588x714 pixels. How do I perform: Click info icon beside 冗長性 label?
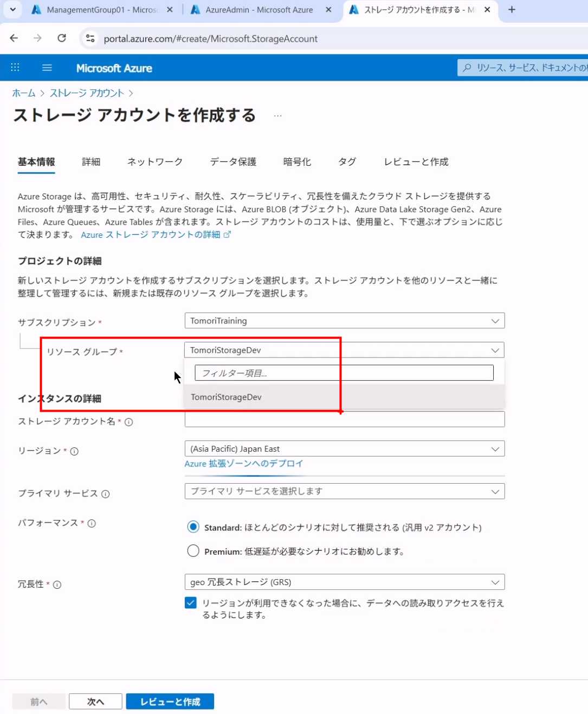57,585
